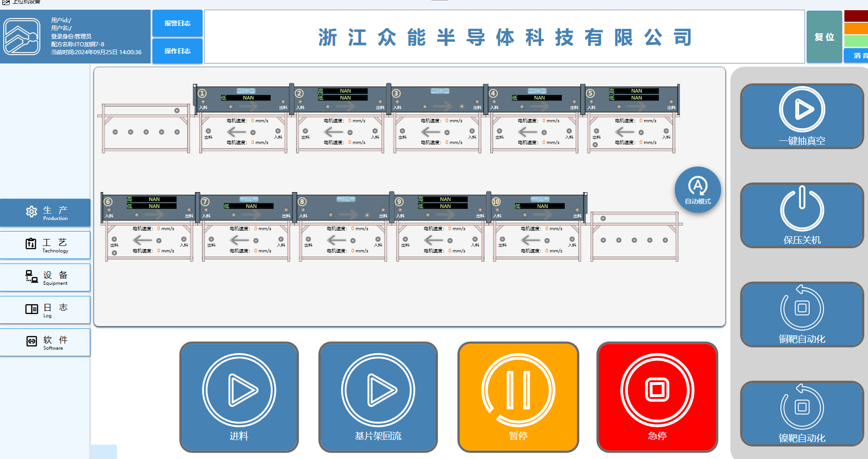Click upper 电机速度 value below chamber 8

point(353,228)
